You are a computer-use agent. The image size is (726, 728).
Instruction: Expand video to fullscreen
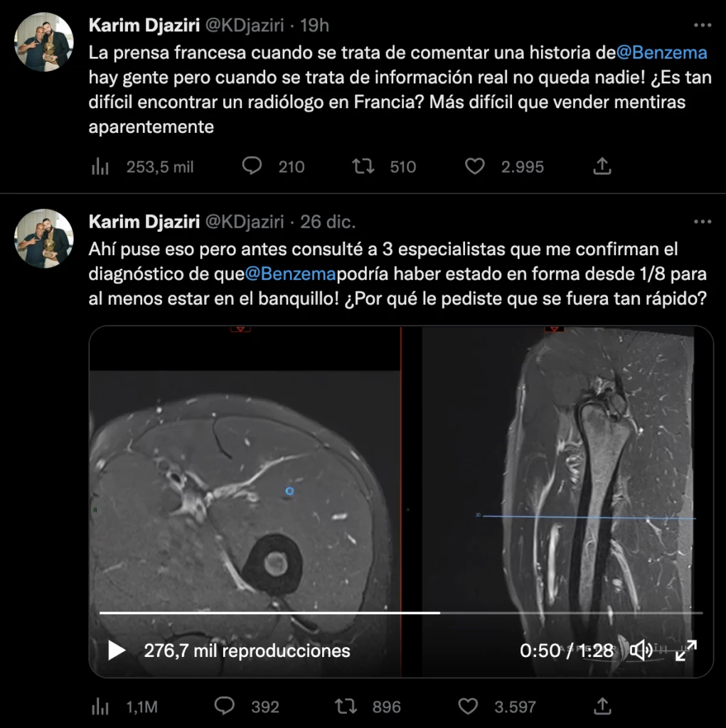(685, 650)
